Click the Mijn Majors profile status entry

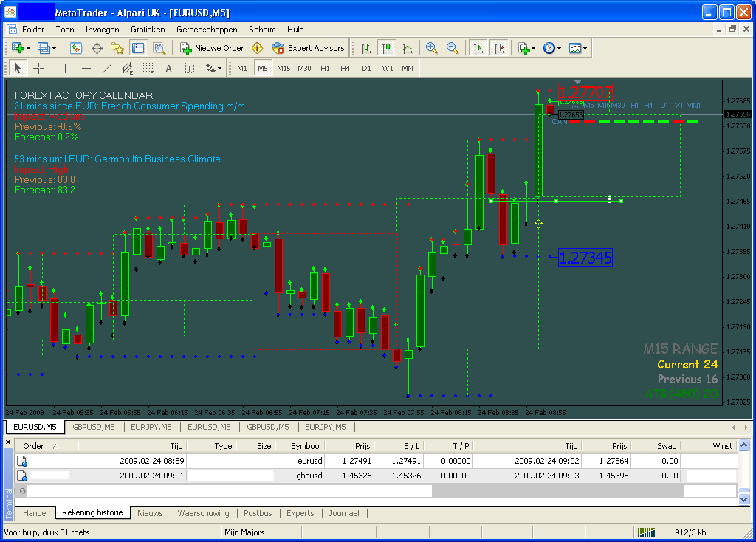[244, 532]
